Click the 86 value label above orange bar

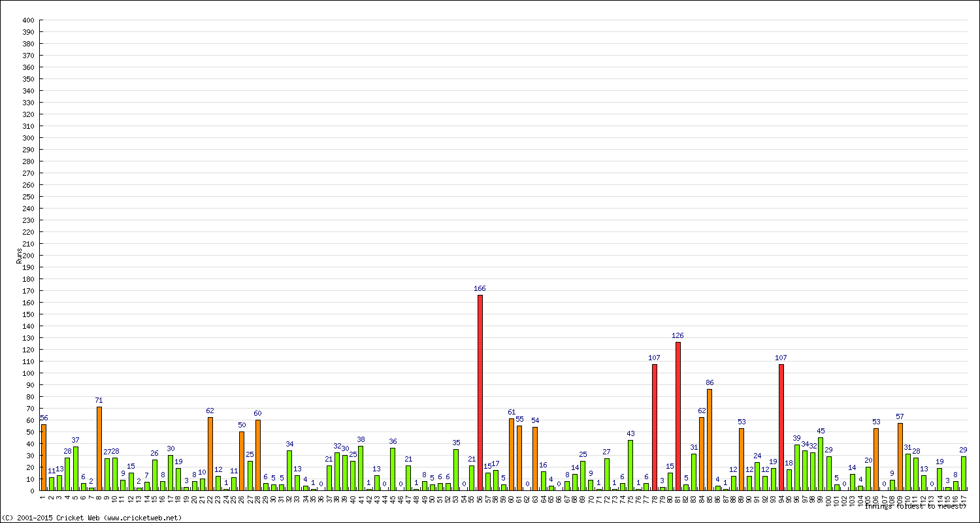(x=710, y=382)
